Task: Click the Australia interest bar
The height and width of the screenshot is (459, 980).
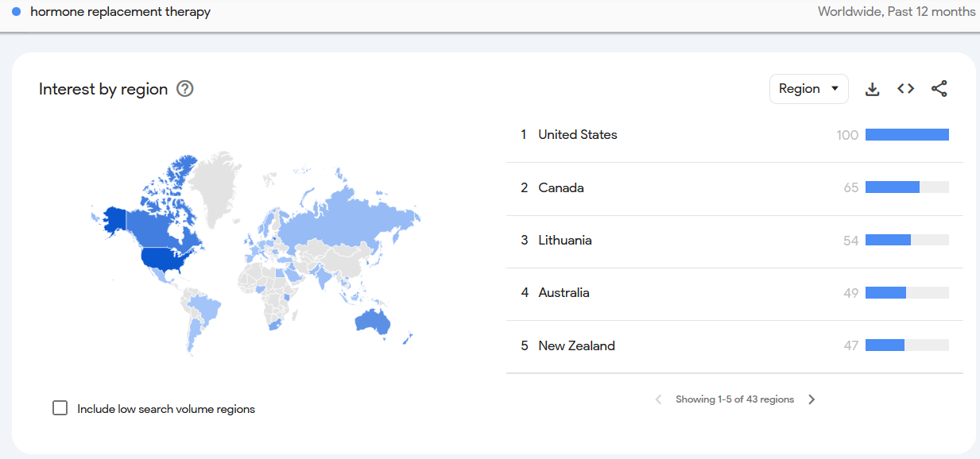Action: [x=907, y=293]
